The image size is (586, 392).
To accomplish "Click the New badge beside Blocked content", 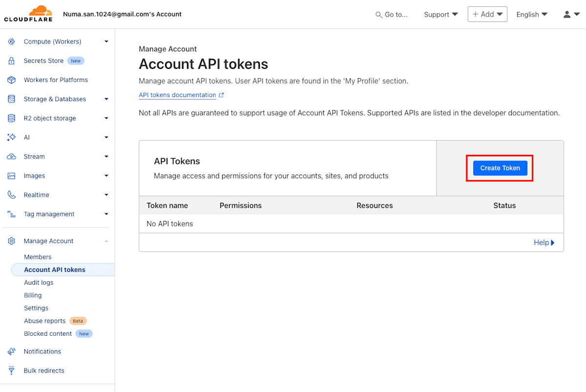I will pyautogui.click(x=84, y=334).
